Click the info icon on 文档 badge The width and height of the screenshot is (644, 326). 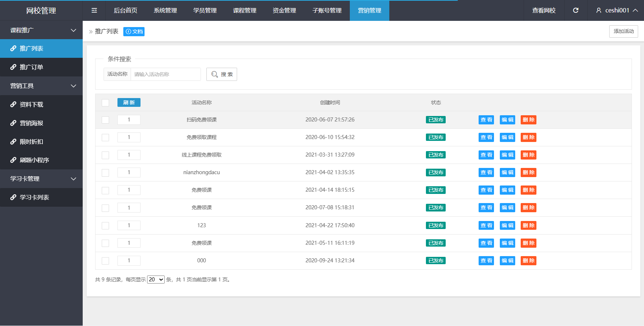pos(128,31)
